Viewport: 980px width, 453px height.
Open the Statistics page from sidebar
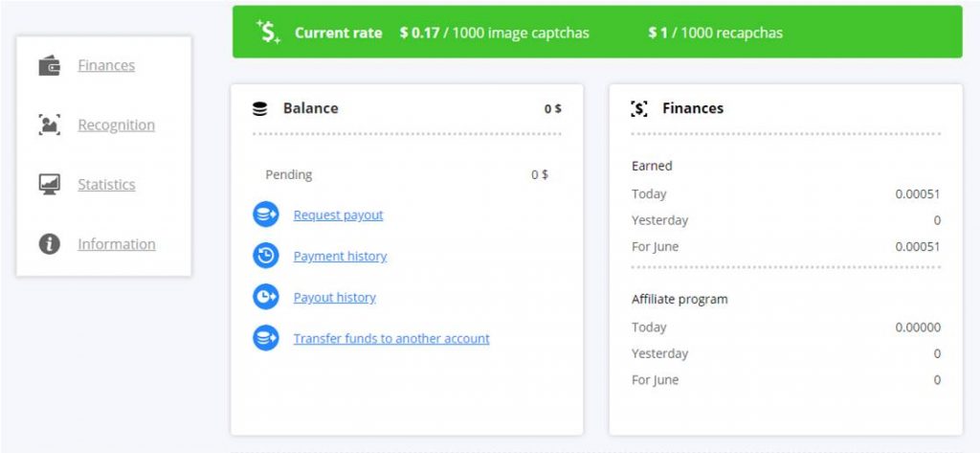106,185
